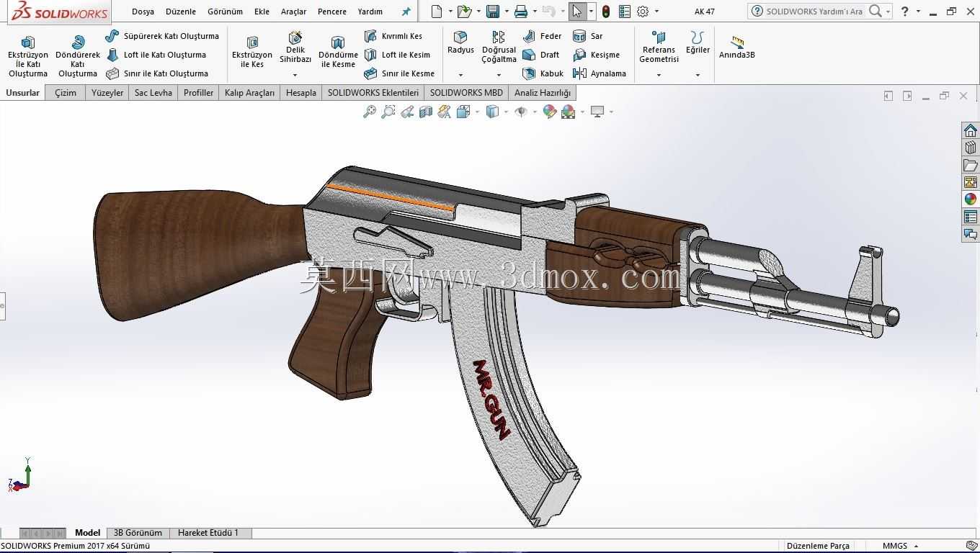Image resolution: width=980 pixels, height=553 pixels.
Task: Open the Doğrusal Çoğaltma dropdown arrow
Action: 499,75
